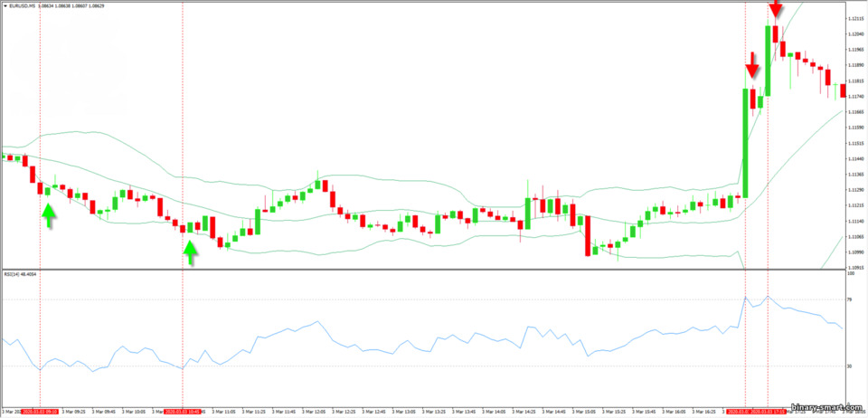The image size is (868, 418).
Task: Click the 1.11365 price scale label
Action: click(x=855, y=175)
